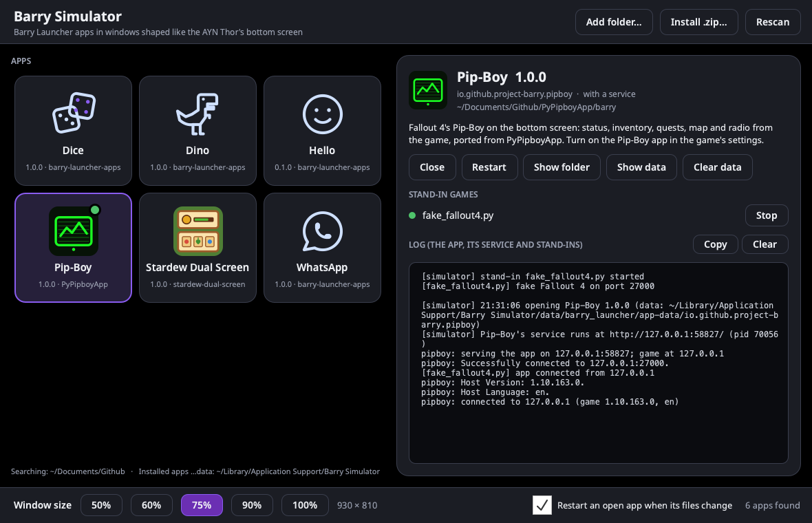Image resolution: width=812 pixels, height=523 pixels.
Task: Copy the log contents
Action: (x=715, y=244)
